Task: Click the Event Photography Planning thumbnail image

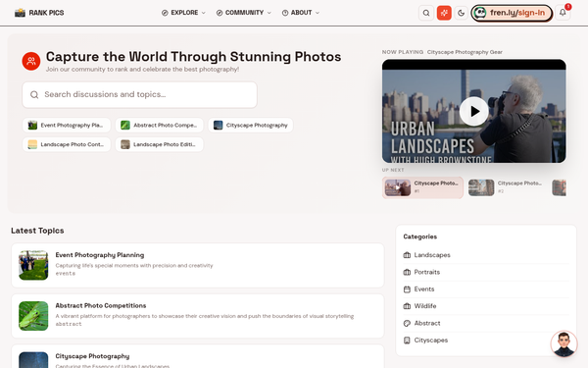Action: tap(33, 265)
